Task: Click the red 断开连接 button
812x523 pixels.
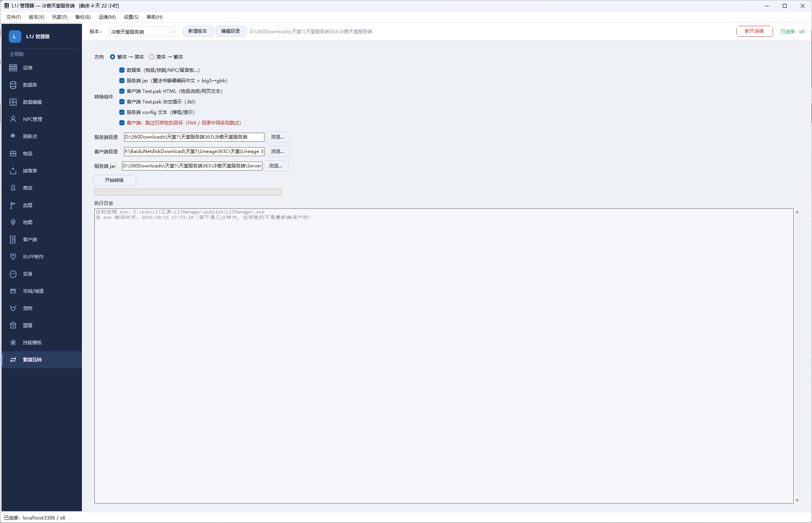Action: 754,31
